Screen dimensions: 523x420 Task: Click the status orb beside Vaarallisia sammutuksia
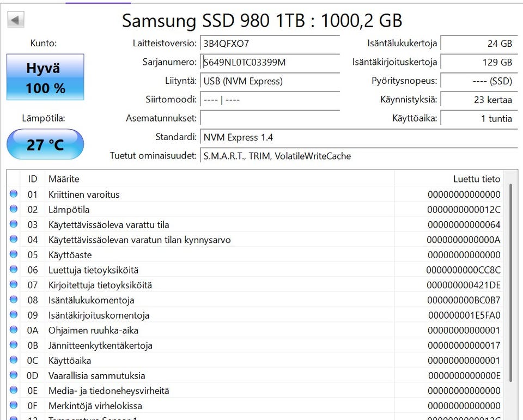click(13, 375)
